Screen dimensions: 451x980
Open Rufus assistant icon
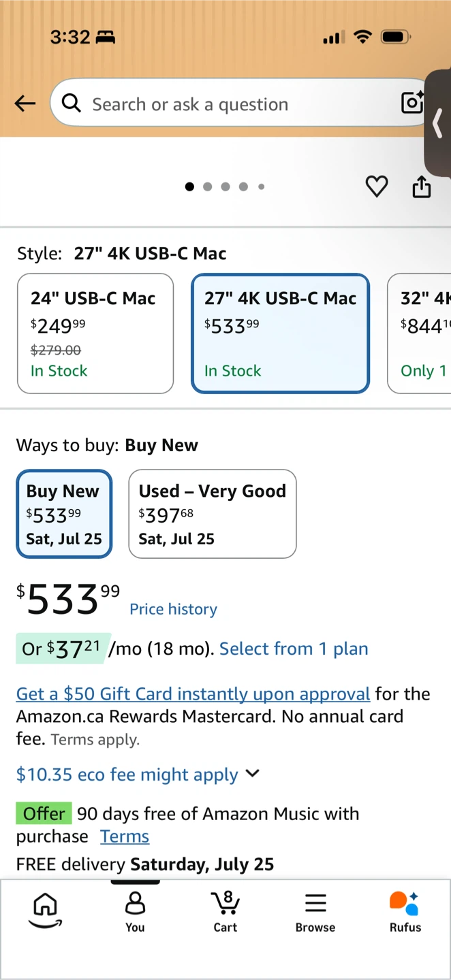[405, 911]
